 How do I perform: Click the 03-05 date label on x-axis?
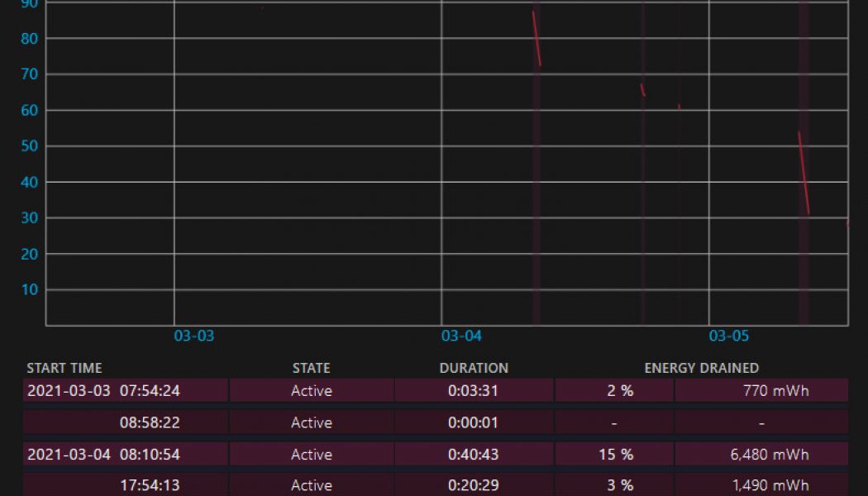coord(728,336)
